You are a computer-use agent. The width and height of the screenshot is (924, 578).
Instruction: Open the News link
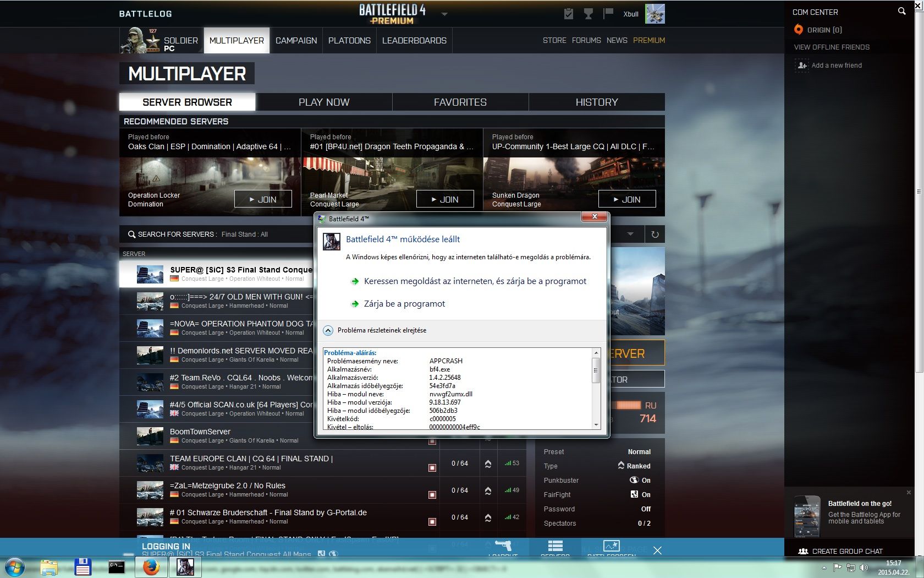617,40
